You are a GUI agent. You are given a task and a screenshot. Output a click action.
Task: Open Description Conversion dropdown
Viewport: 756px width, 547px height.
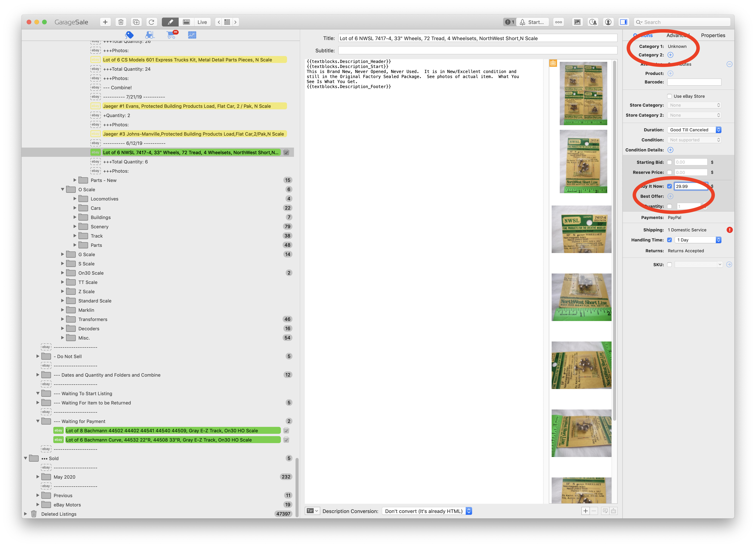point(427,511)
